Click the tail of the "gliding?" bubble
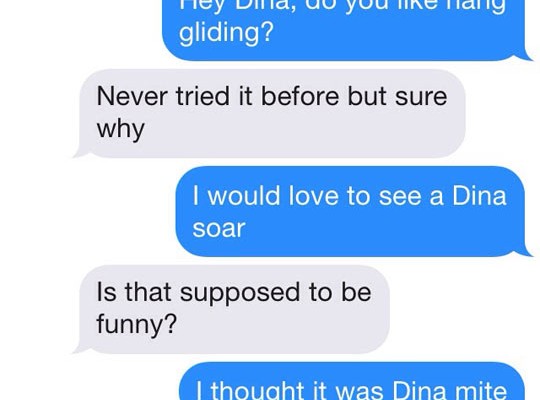Image resolution: width=540 pixels, height=400 pixels. 526,55
